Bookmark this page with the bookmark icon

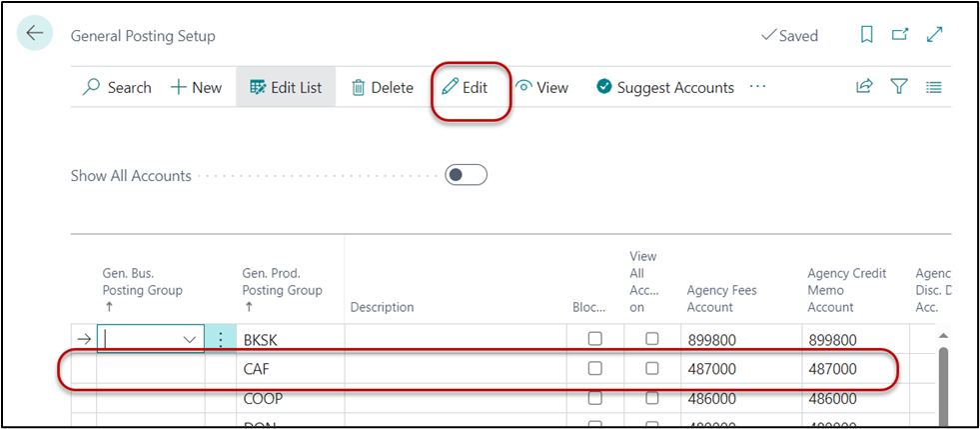click(867, 35)
